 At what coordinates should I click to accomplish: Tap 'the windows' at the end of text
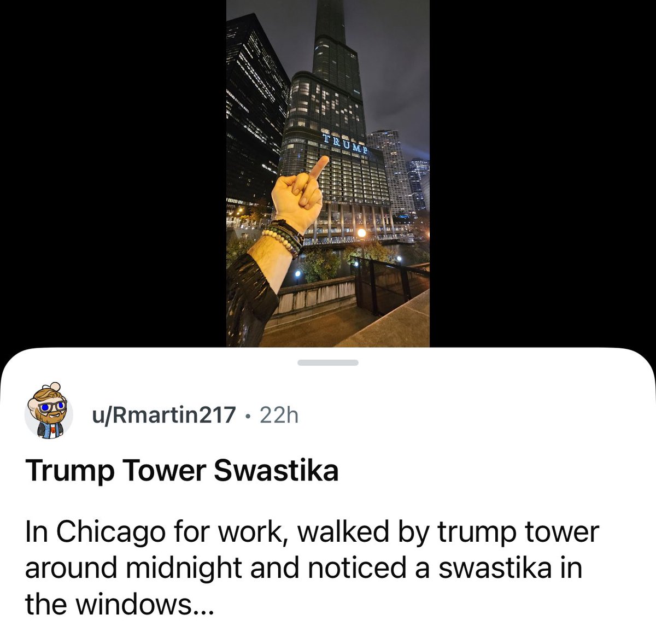(107, 604)
